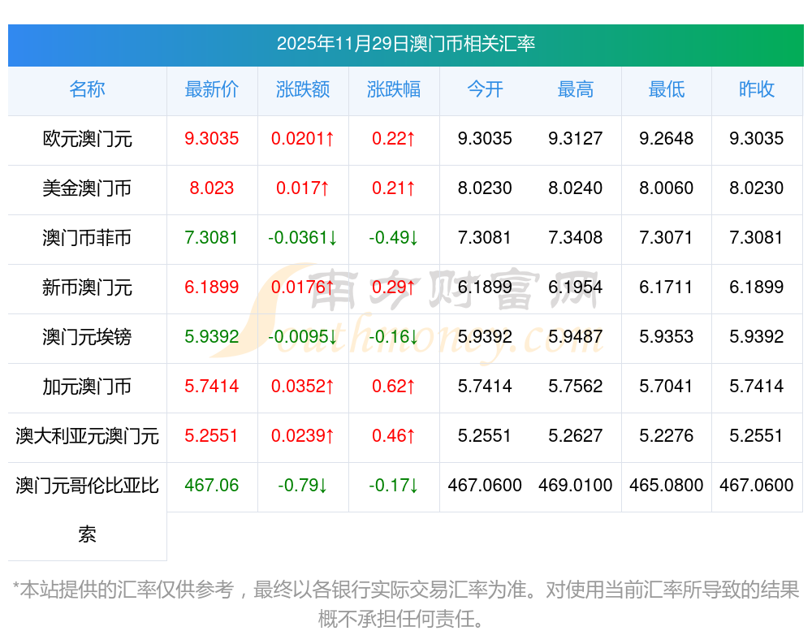Select the high value 6.1954
The width and height of the screenshot is (812, 644).
(x=576, y=287)
